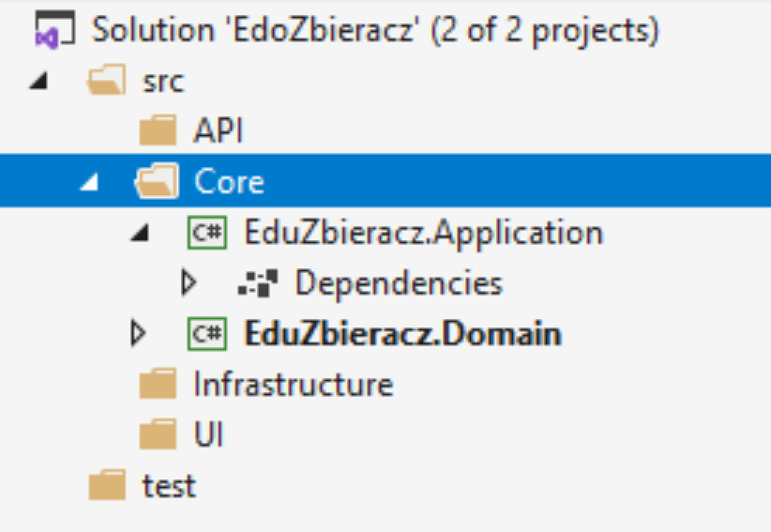This screenshot has width=771, height=532.
Task: Click the test folder icon
Action: 107,485
